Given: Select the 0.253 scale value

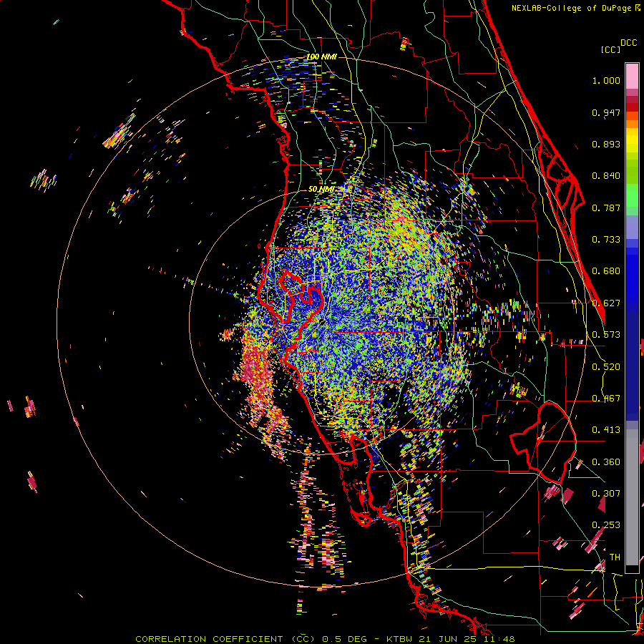Looking at the screenshot, I should 606,525.
